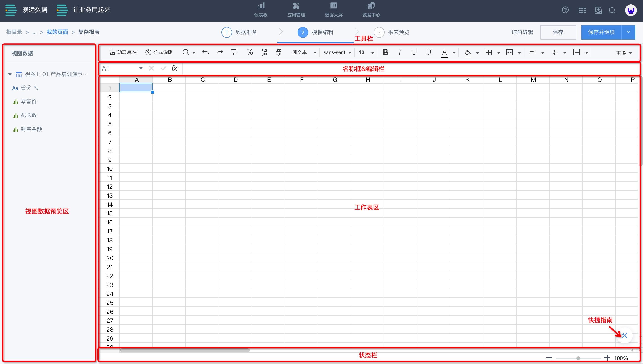The width and height of the screenshot is (643, 364).
Task: Switch to 数据大屏 tab
Action: point(334,10)
